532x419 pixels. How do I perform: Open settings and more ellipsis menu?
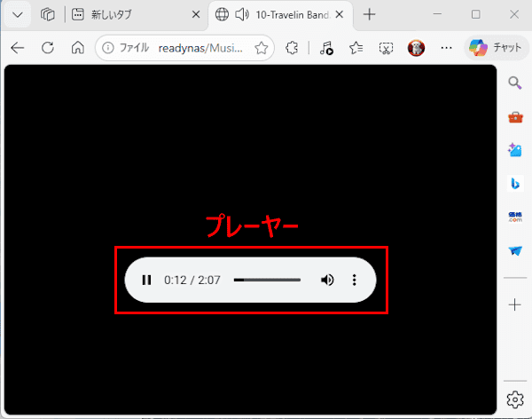(x=446, y=48)
